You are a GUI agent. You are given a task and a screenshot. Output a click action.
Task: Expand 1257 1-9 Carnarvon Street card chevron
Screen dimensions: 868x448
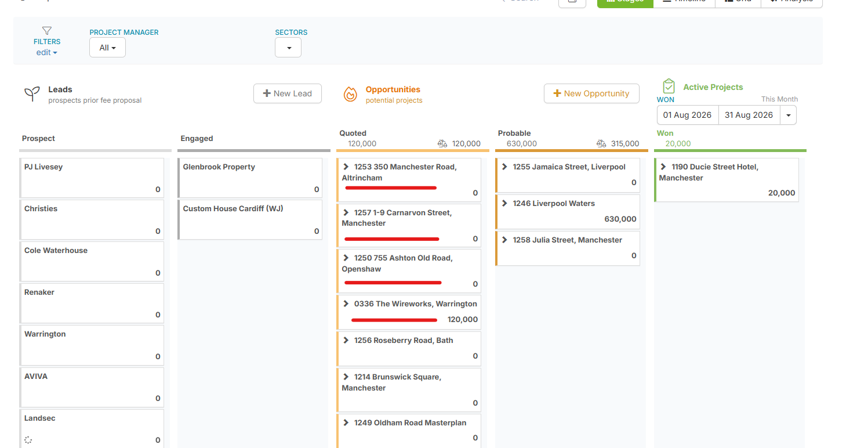[346, 212]
